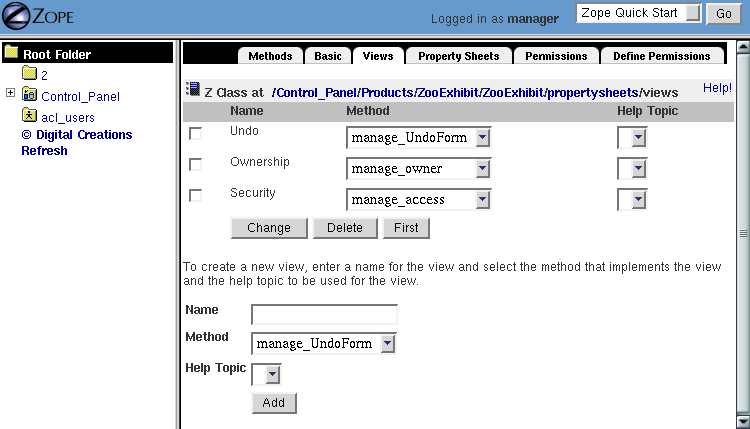This screenshot has height=429, width=750.
Task: Switch to the Define Permissions tab
Action: pos(661,56)
